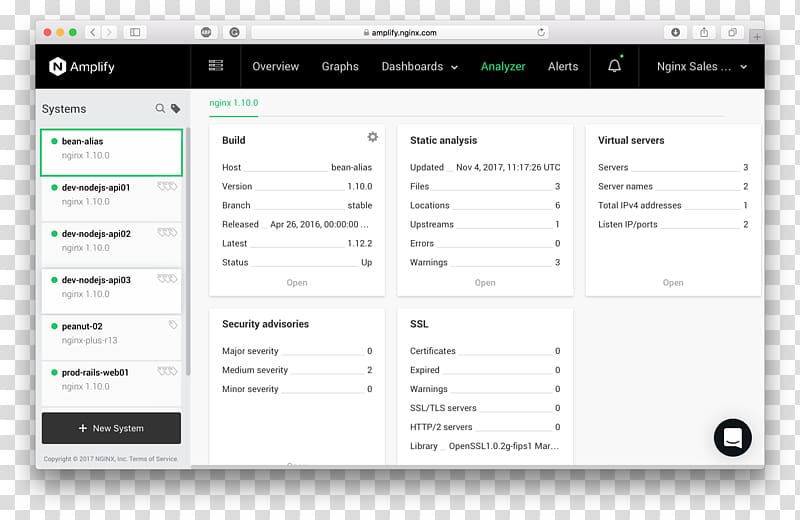Open the Intercom chat bubble
The image size is (800, 520).
click(x=733, y=437)
